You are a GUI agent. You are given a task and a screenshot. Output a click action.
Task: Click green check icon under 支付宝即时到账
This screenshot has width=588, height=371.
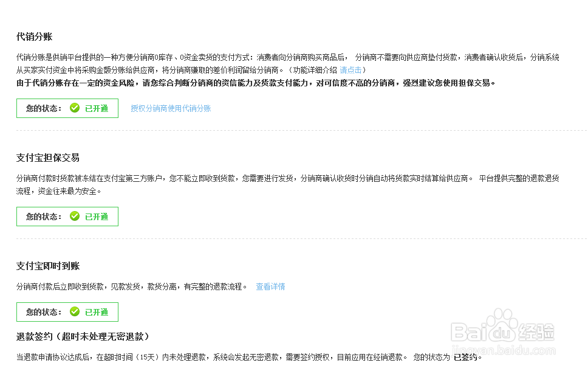(75, 311)
